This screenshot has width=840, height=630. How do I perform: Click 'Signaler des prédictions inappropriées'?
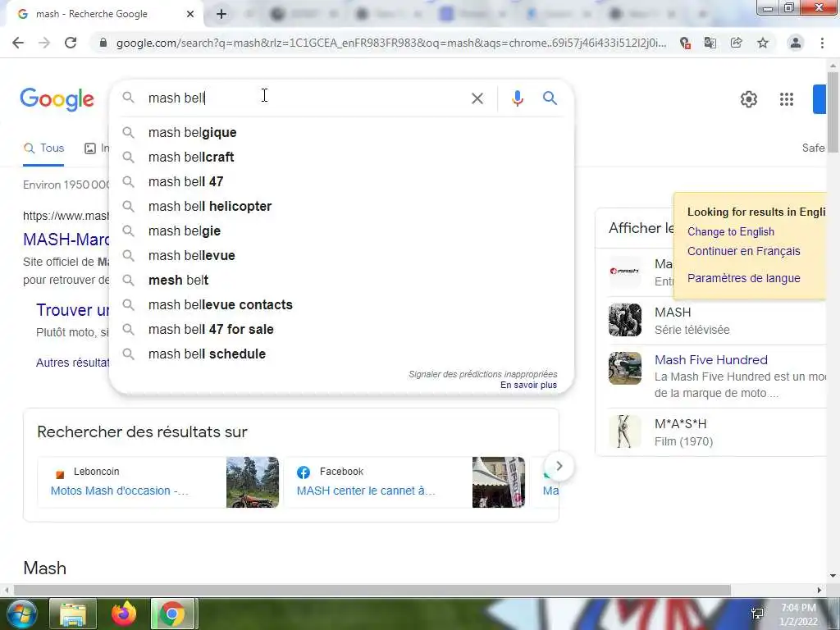point(482,374)
